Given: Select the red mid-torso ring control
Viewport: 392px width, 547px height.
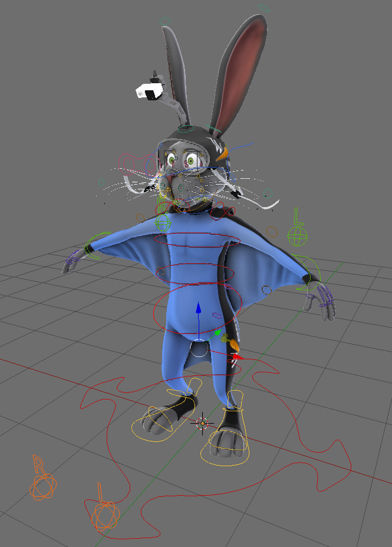Looking at the screenshot, I should (x=196, y=273).
